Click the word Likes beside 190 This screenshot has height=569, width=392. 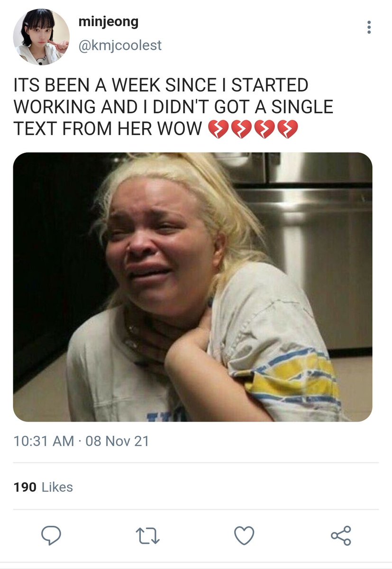(x=57, y=487)
